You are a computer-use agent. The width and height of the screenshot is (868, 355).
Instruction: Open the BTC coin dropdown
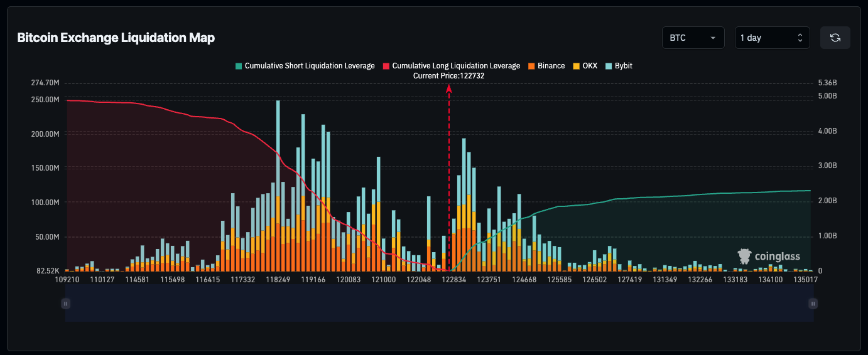click(x=693, y=38)
